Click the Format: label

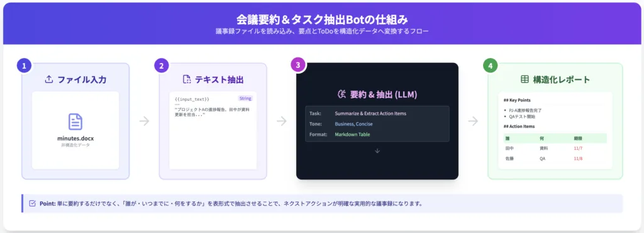(x=318, y=134)
